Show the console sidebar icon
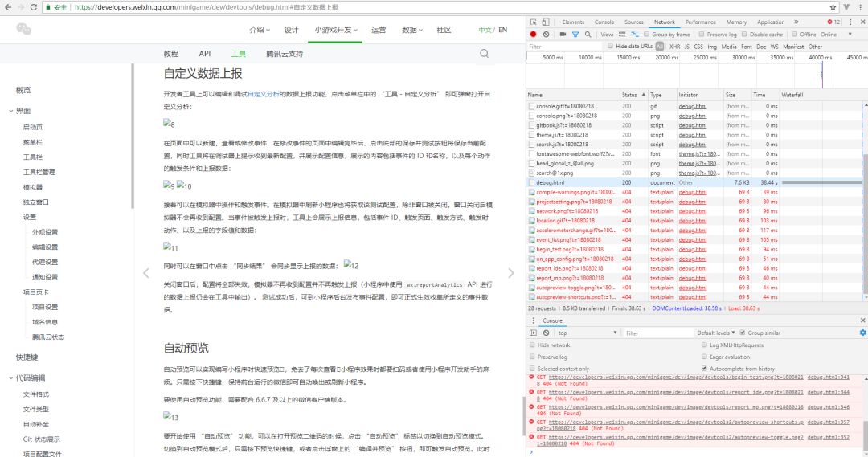This screenshot has height=457, width=868. point(533,333)
